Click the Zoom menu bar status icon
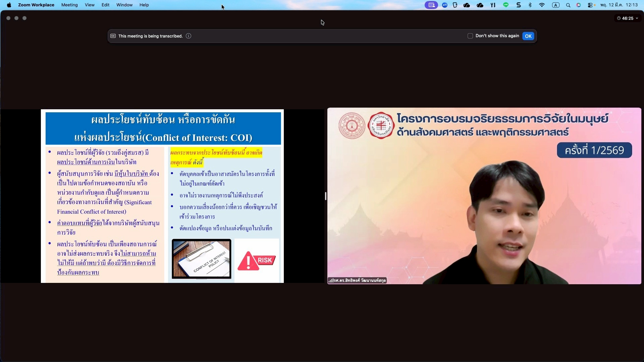The height and width of the screenshot is (362, 644). pyautogui.click(x=445, y=5)
